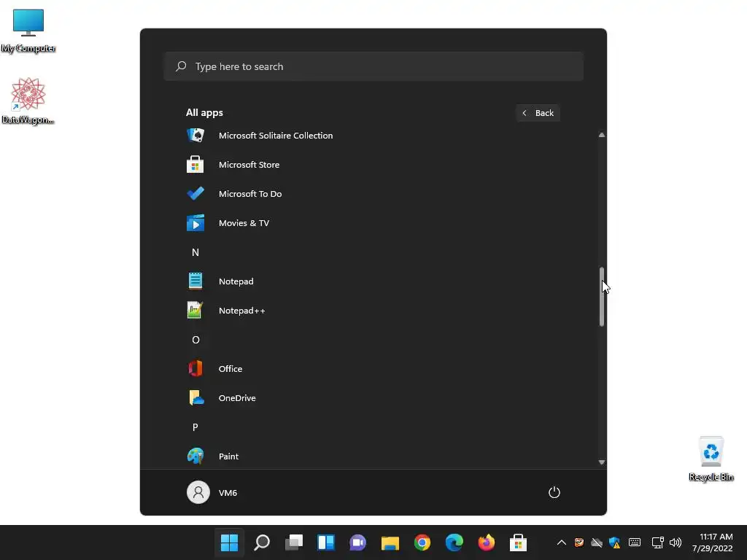Open Microsoft To Do checkmark icon
747x560 pixels.
pos(196,194)
